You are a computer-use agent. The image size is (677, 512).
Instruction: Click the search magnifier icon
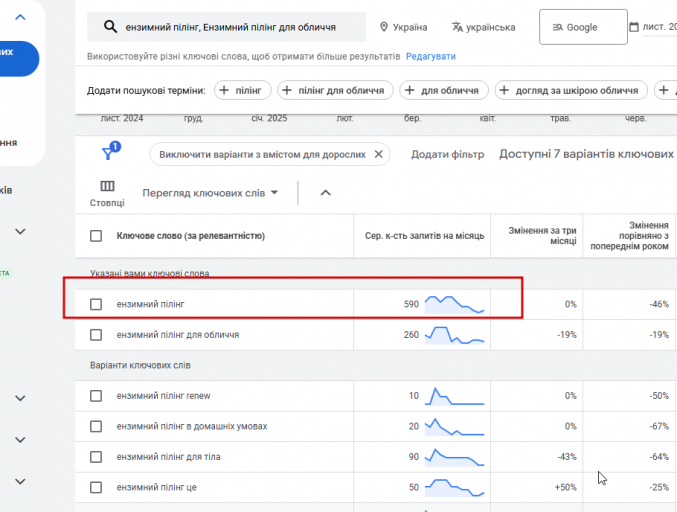(x=111, y=27)
